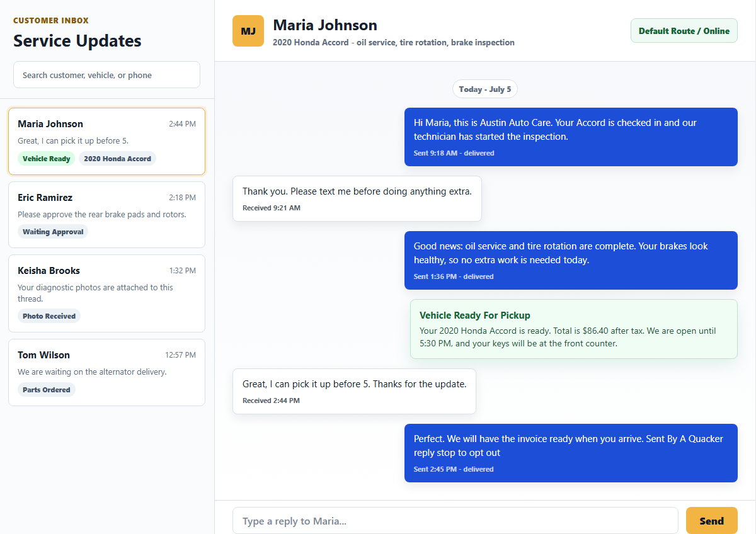Click the 'Sent 1:36 PM - delivered' status
Viewport: 756px width, 534px height.
454,276
